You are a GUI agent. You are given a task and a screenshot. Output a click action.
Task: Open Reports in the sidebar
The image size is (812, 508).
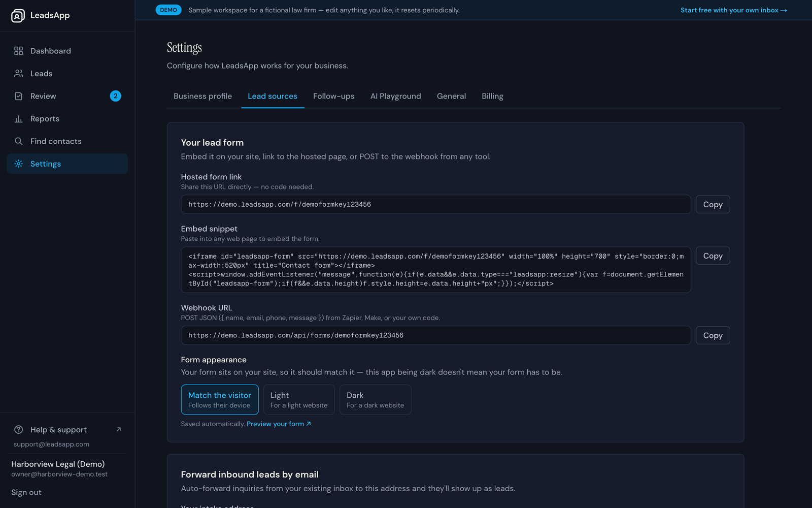point(67,119)
